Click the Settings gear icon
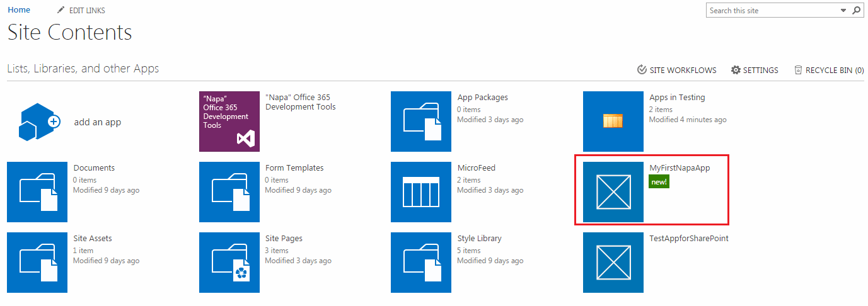Screen dimensions: 868x306 point(736,70)
